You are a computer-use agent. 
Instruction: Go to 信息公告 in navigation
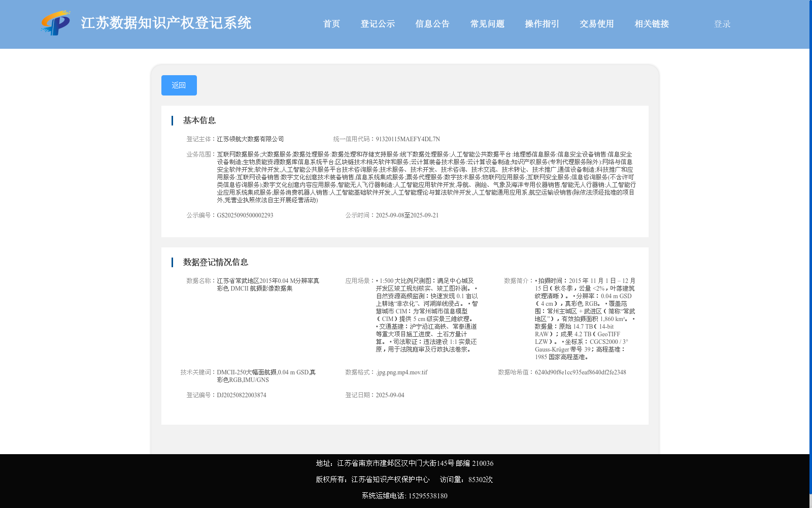(432, 24)
